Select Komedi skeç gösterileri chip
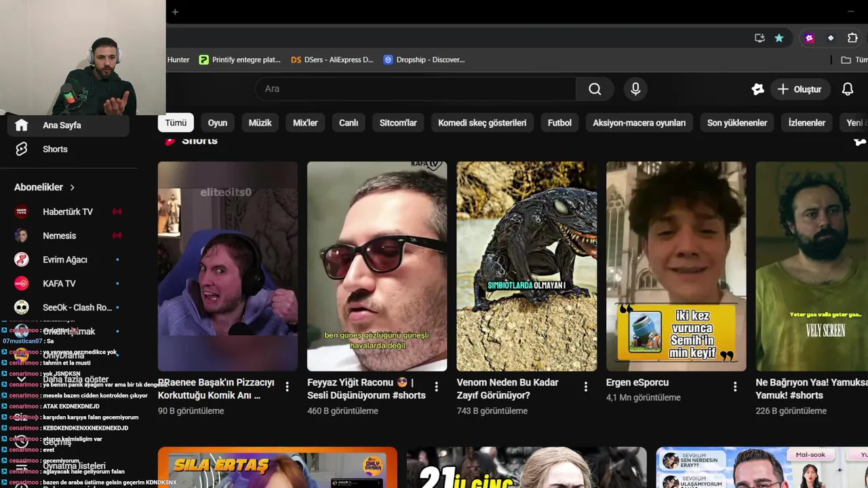Viewport: 868px width, 488px height. tap(482, 123)
